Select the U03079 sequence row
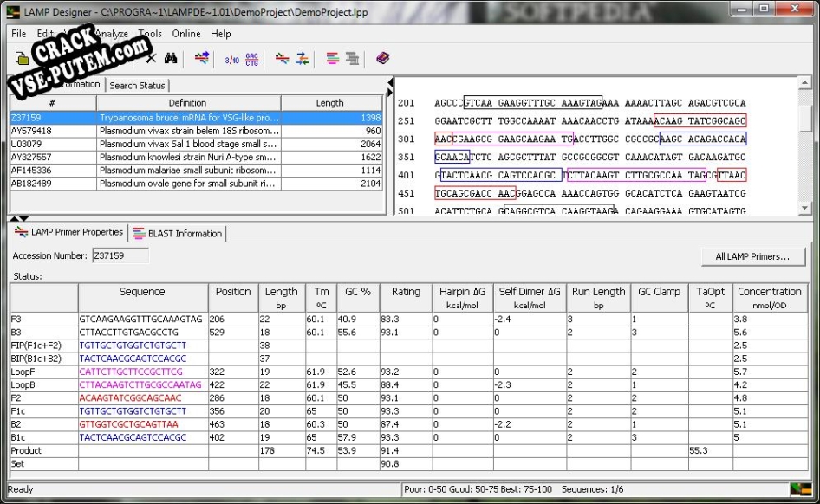 [x=197, y=144]
